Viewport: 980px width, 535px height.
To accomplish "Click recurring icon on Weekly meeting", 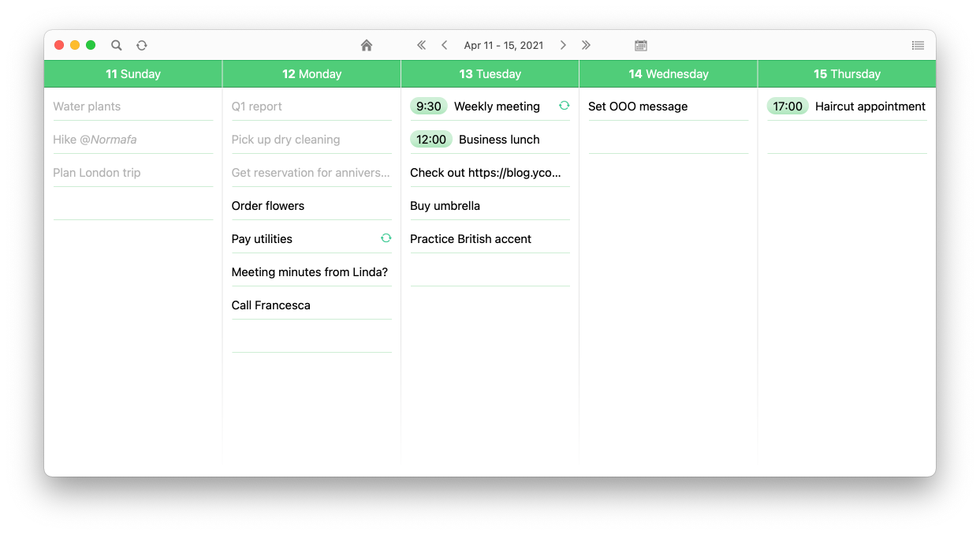I will [564, 106].
